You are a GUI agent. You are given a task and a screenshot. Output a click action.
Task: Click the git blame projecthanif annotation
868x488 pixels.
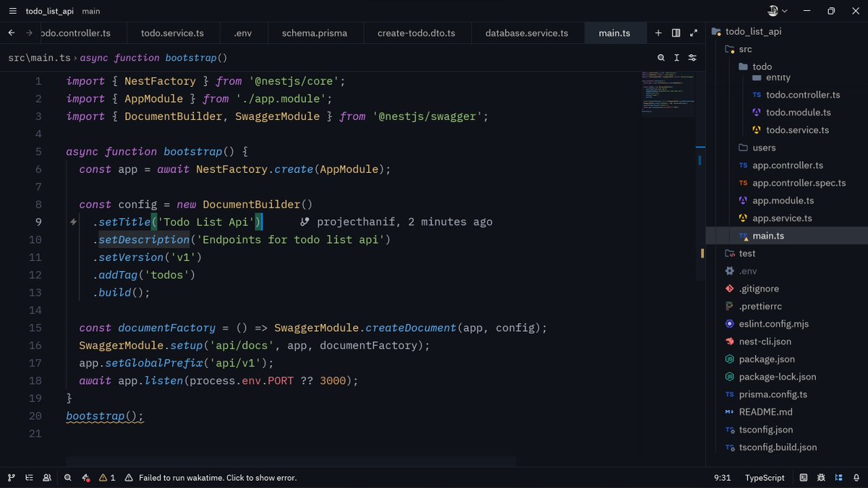[x=396, y=222]
